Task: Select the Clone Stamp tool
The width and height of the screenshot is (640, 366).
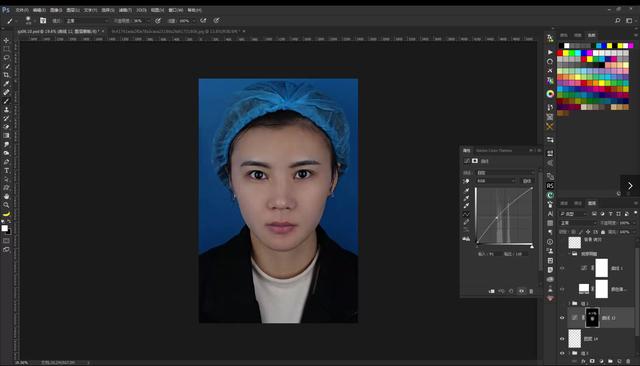Action: click(x=6, y=110)
